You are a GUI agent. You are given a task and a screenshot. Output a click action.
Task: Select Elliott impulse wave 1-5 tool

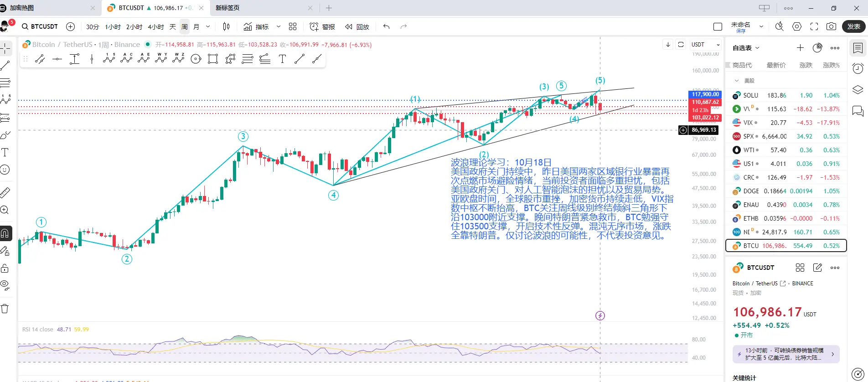coord(109,58)
